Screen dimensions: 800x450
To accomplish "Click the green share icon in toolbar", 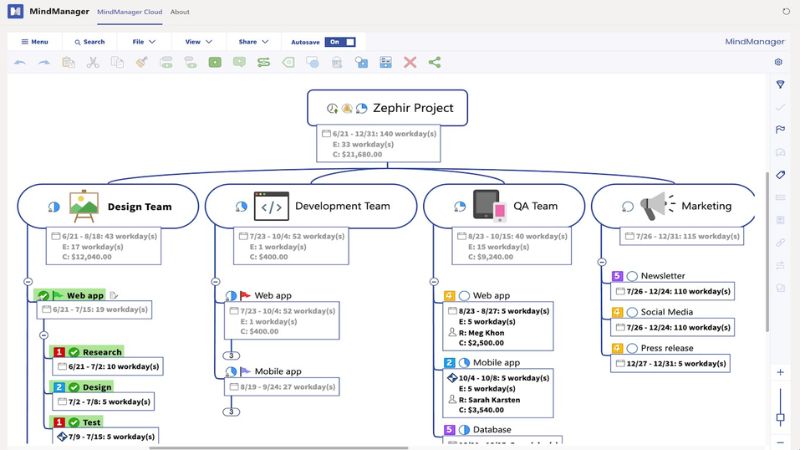I will (x=435, y=62).
